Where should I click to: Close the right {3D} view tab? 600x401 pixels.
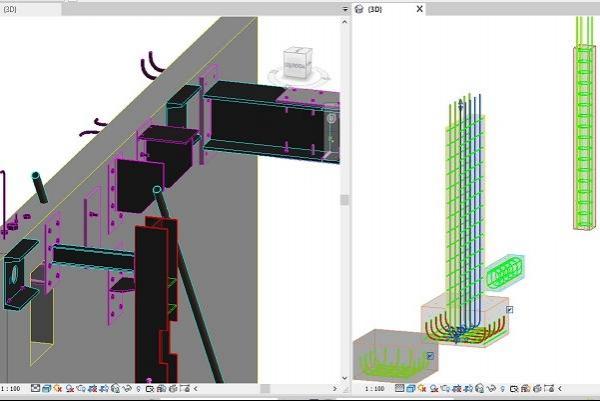(419, 9)
